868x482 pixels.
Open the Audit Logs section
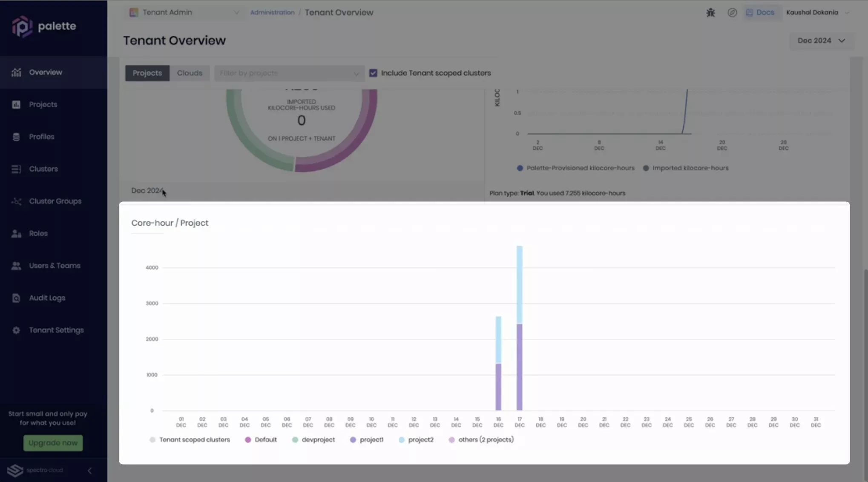pos(16,298)
